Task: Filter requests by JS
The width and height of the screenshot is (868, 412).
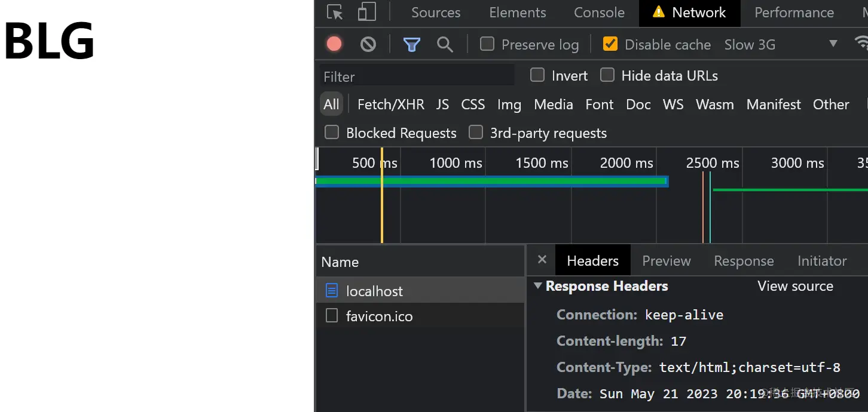Action: [x=442, y=104]
